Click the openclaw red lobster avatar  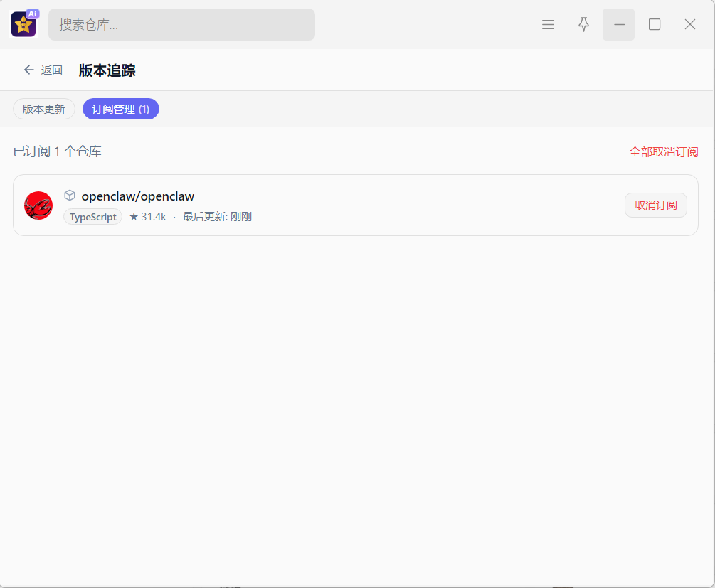[38, 205]
